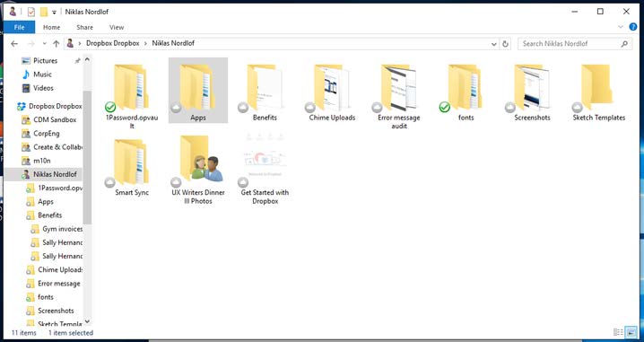Select CorpEng in navigation pane
This screenshot has height=342, width=644.
pyautogui.click(x=47, y=134)
